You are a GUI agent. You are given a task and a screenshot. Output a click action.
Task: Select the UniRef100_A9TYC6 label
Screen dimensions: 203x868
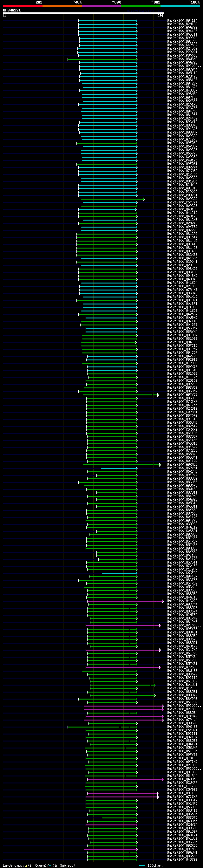(182, 394)
